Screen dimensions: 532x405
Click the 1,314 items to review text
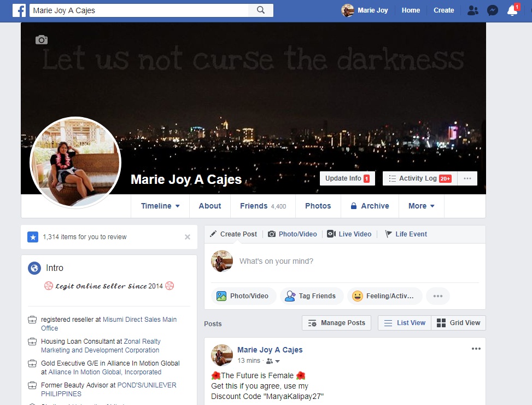pos(85,237)
